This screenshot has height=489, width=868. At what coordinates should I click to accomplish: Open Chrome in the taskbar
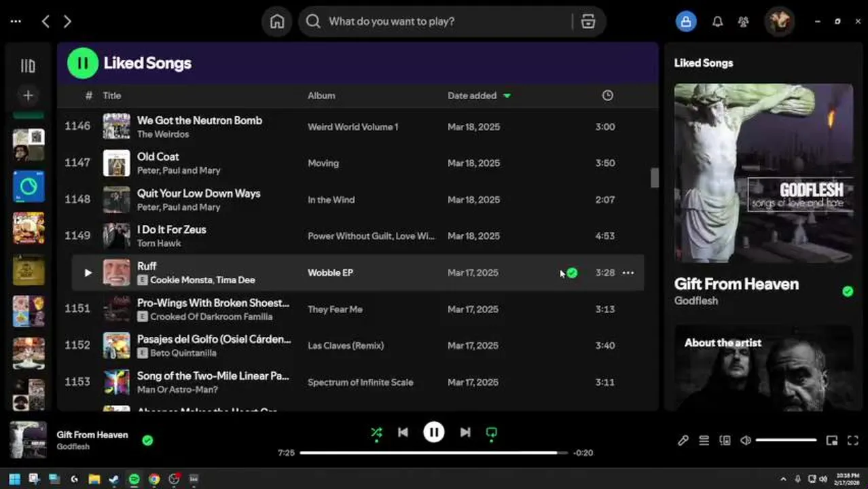[154, 479]
